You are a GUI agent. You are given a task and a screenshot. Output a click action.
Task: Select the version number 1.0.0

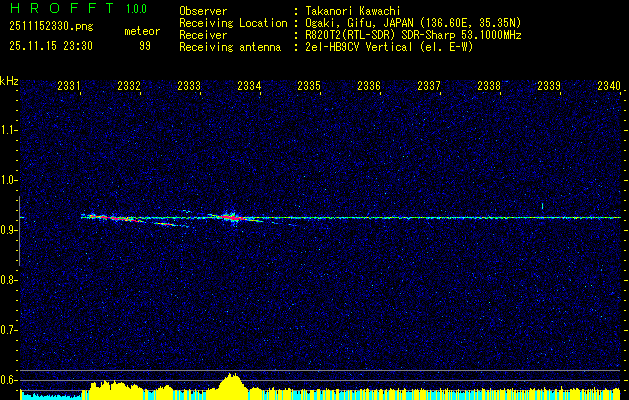coord(136,9)
